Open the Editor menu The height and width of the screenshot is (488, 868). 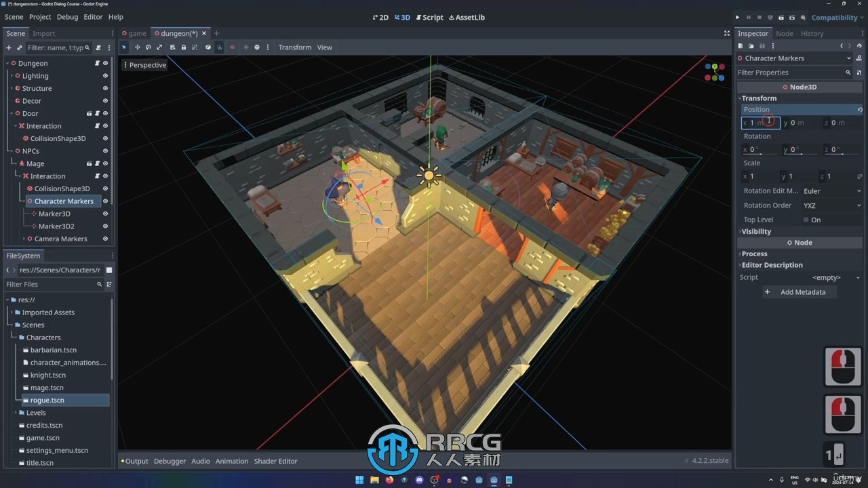click(93, 17)
